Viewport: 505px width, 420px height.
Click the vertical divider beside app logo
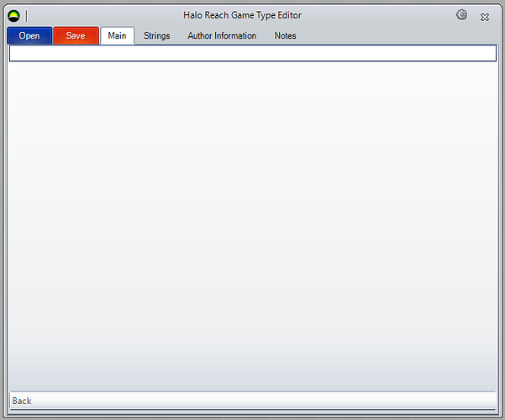(x=26, y=16)
